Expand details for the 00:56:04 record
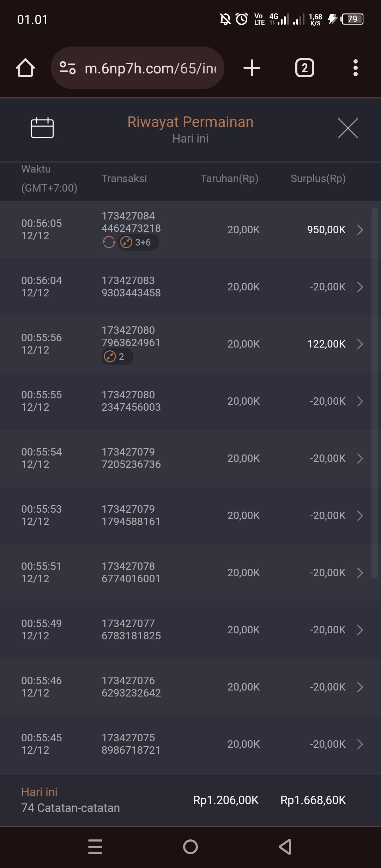Image resolution: width=381 pixels, height=868 pixels. click(x=360, y=287)
